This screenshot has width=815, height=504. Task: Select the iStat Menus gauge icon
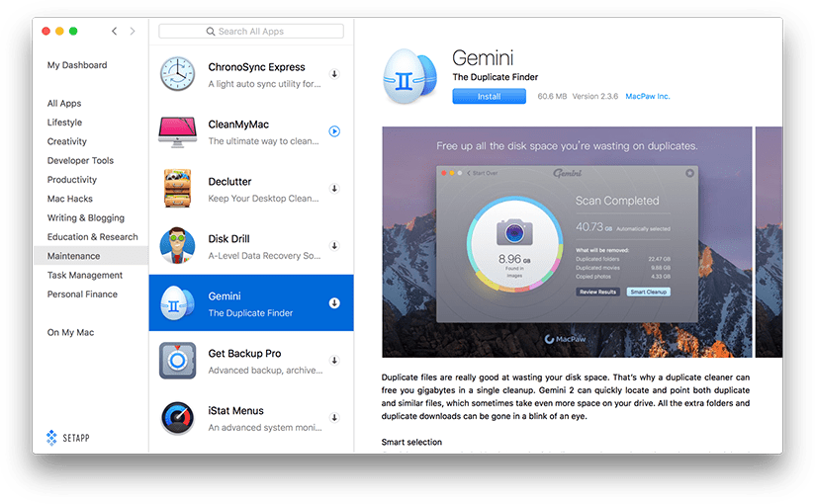[x=178, y=417]
